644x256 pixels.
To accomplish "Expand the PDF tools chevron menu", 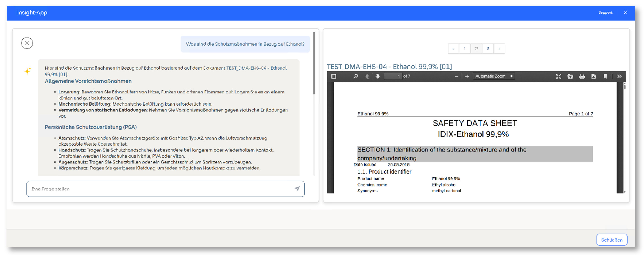I will (619, 76).
